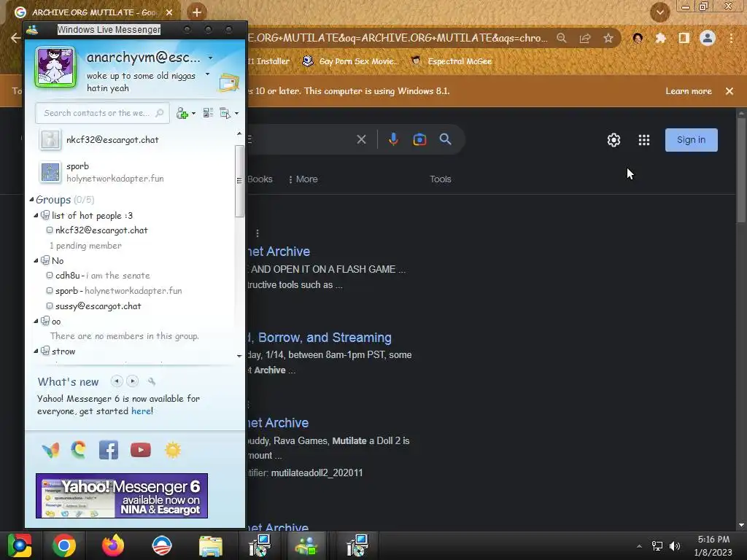Image resolution: width=747 pixels, height=560 pixels.
Task: Click '1 pending member' text
Action: 86,246
